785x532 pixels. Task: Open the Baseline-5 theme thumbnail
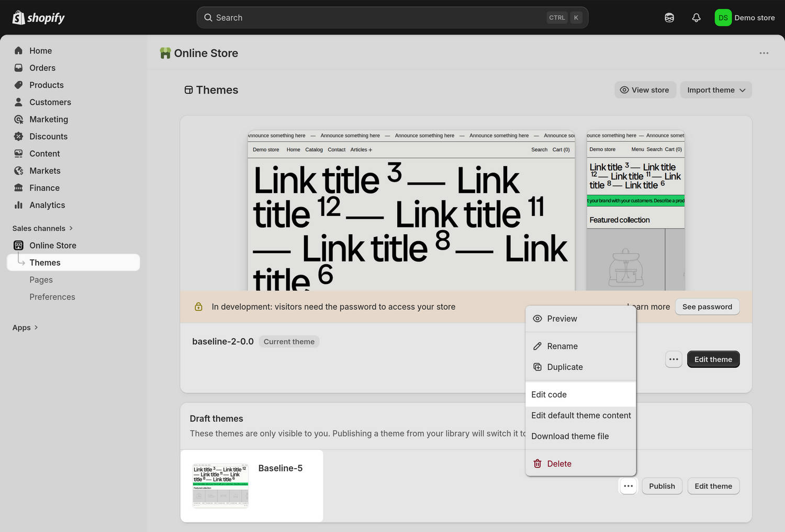pyautogui.click(x=220, y=485)
